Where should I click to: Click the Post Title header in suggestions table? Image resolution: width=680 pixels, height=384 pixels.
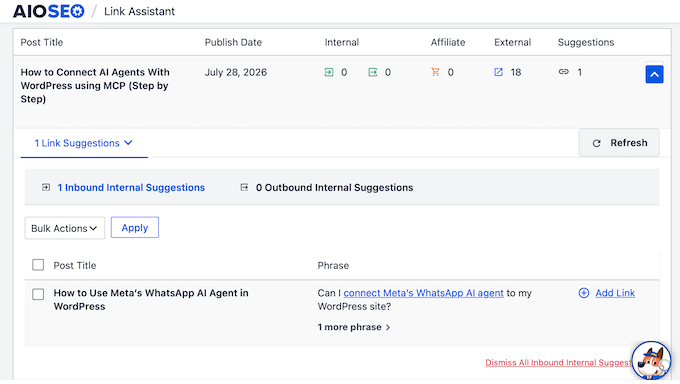tap(75, 266)
